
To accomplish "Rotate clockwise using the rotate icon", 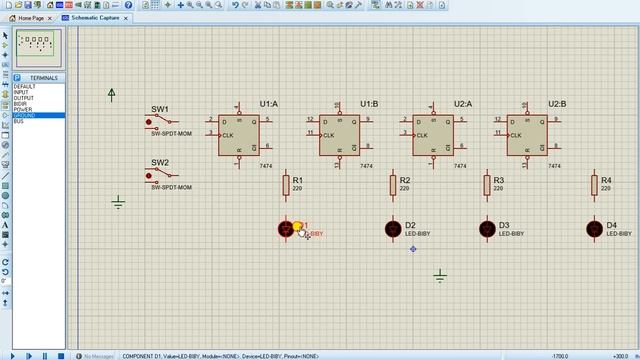I will [x=5, y=262].
